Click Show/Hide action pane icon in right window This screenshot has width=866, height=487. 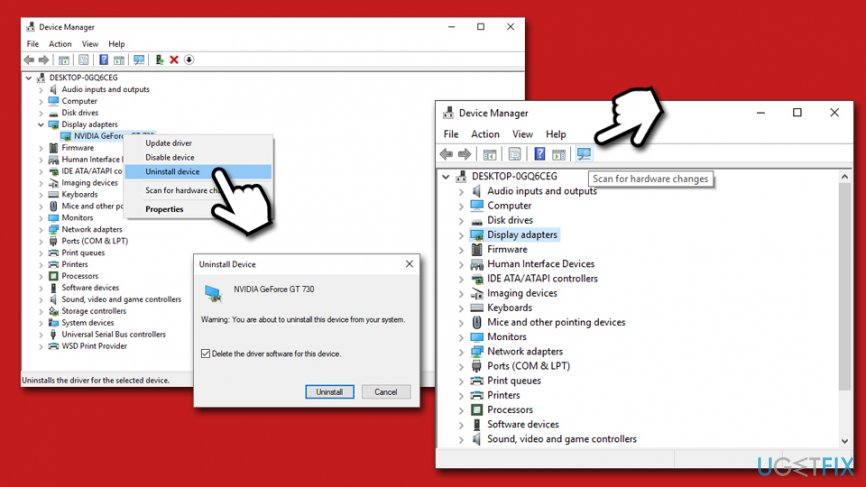pos(559,155)
